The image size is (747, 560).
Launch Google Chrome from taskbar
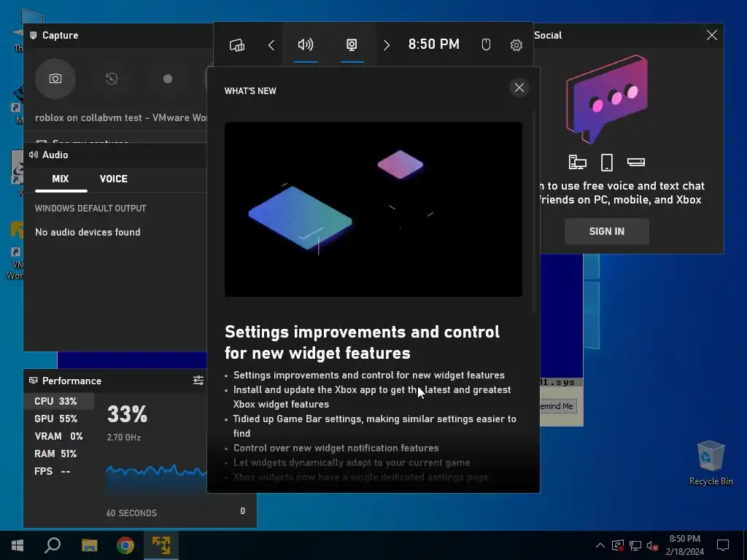125,545
